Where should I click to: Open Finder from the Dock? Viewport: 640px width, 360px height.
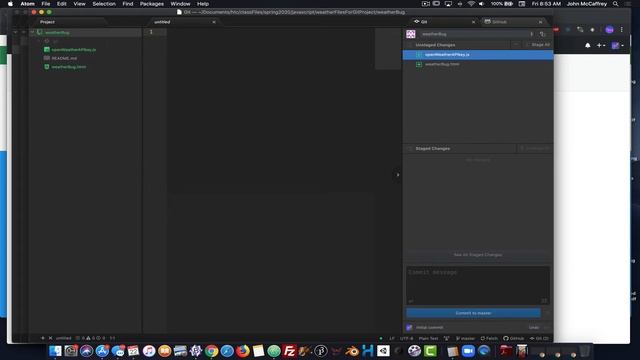55,351
